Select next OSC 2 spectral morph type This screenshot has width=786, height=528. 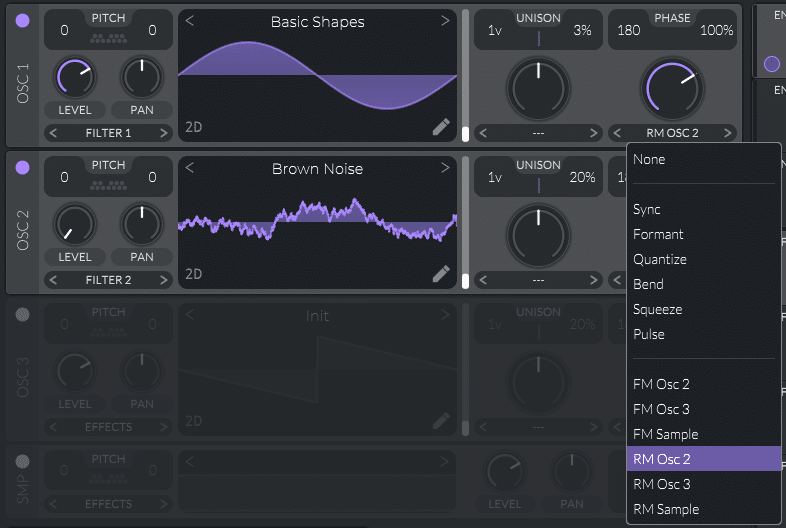594,280
